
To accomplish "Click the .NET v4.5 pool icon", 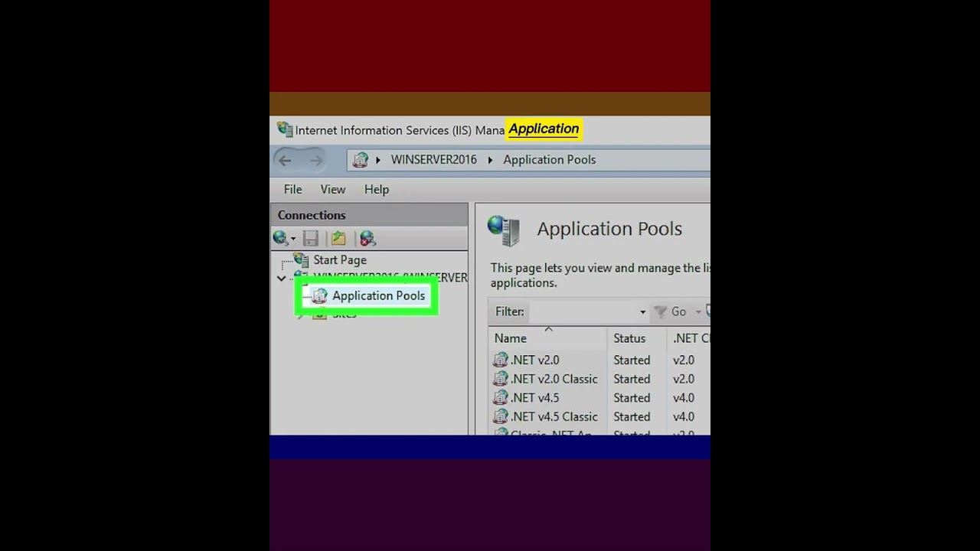I will [x=500, y=398].
